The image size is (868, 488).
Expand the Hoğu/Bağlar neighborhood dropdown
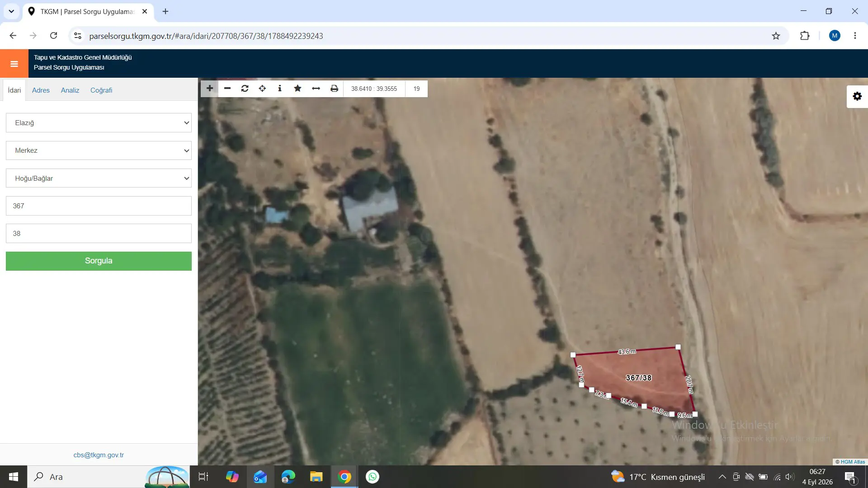tap(99, 178)
